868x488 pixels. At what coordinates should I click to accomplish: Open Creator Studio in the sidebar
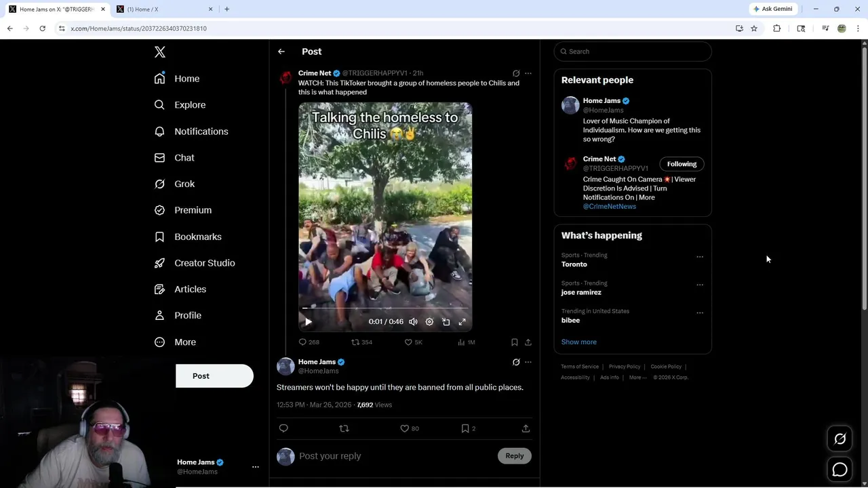point(195,263)
